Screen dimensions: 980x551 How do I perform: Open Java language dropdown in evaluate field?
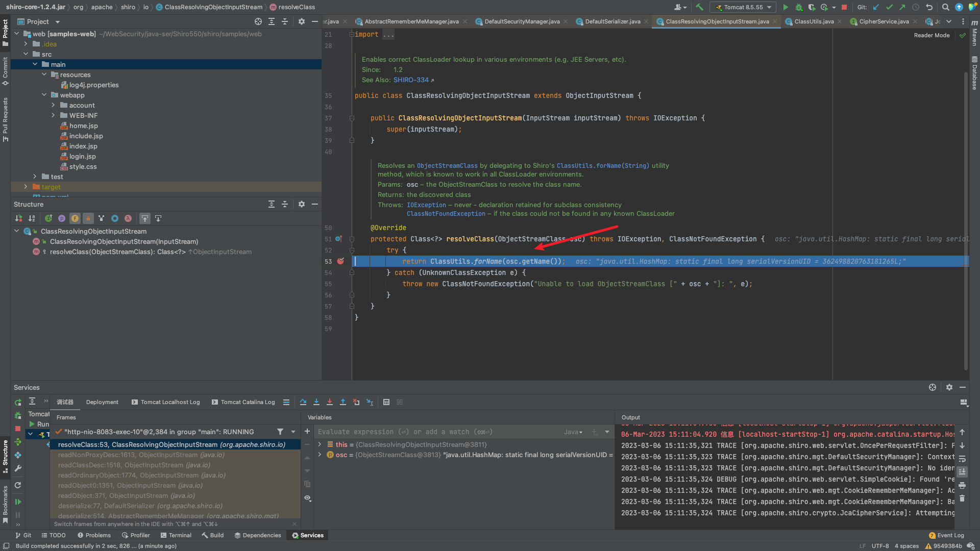pyautogui.click(x=573, y=432)
